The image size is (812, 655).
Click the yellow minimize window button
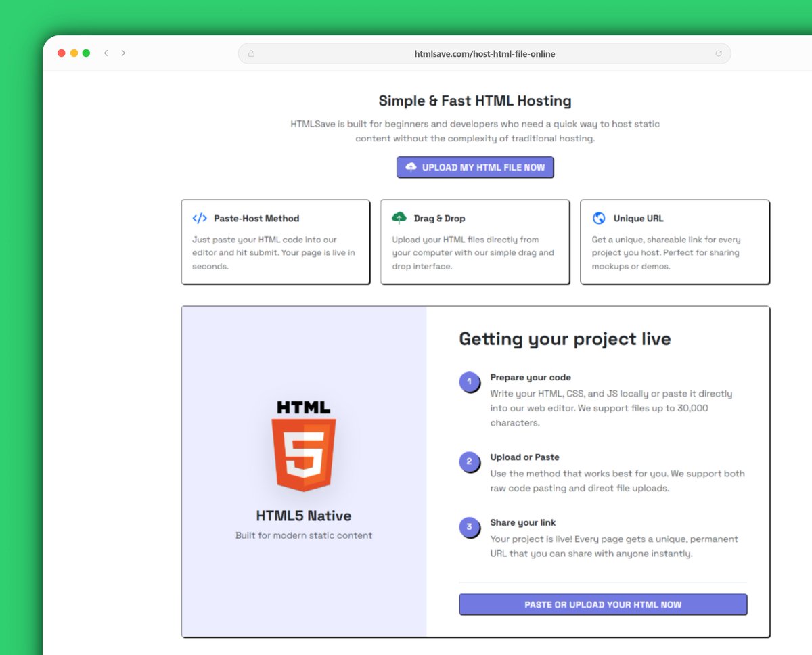point(74,53)
